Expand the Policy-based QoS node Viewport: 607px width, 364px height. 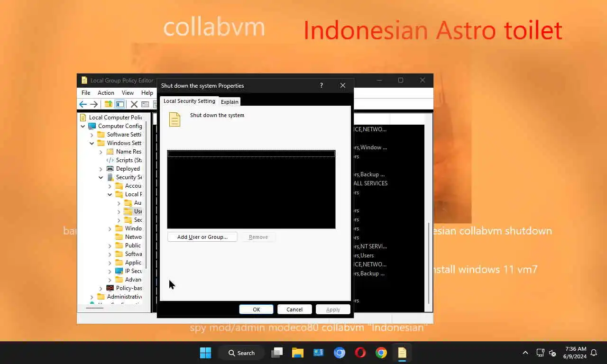(101, 288)
